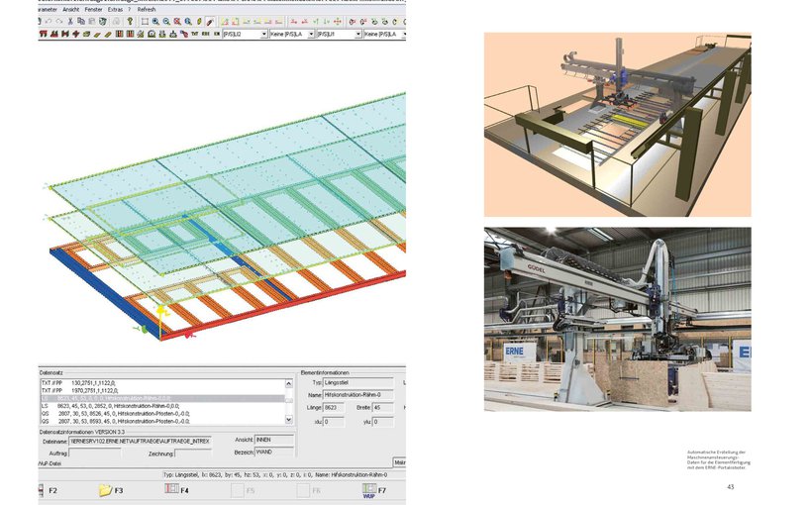
Task: Click the empty Auftrag field
Action: (x=95, y=454)
